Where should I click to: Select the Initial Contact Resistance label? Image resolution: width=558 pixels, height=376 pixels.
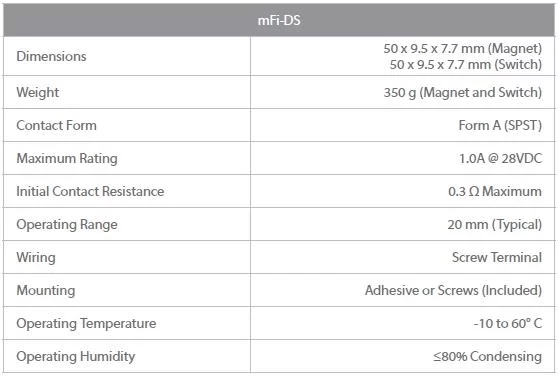click(90, 191)
